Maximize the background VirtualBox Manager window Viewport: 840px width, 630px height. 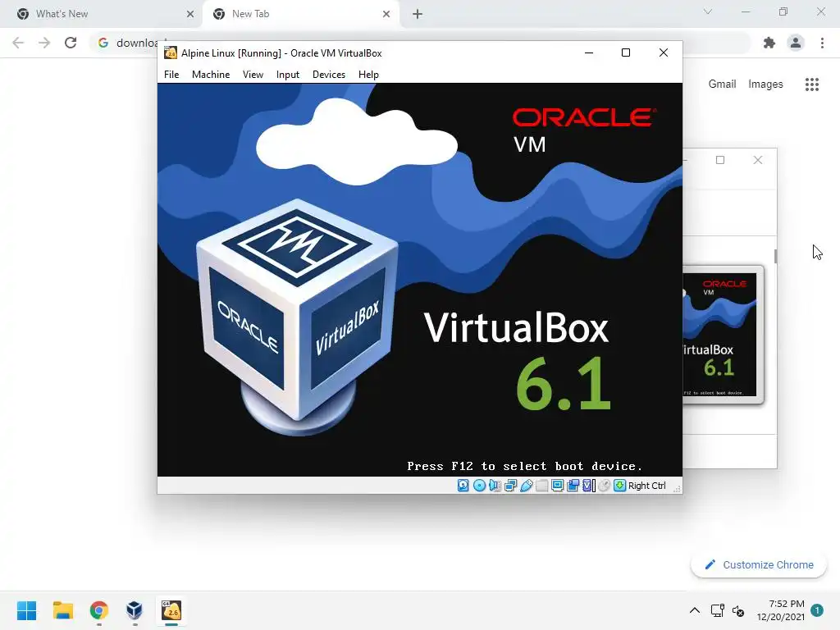[720, 160]
